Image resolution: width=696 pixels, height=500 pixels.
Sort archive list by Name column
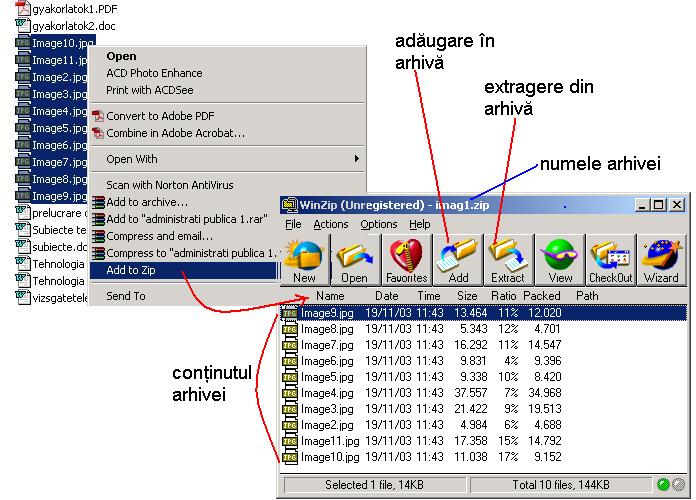click(329, 296)
